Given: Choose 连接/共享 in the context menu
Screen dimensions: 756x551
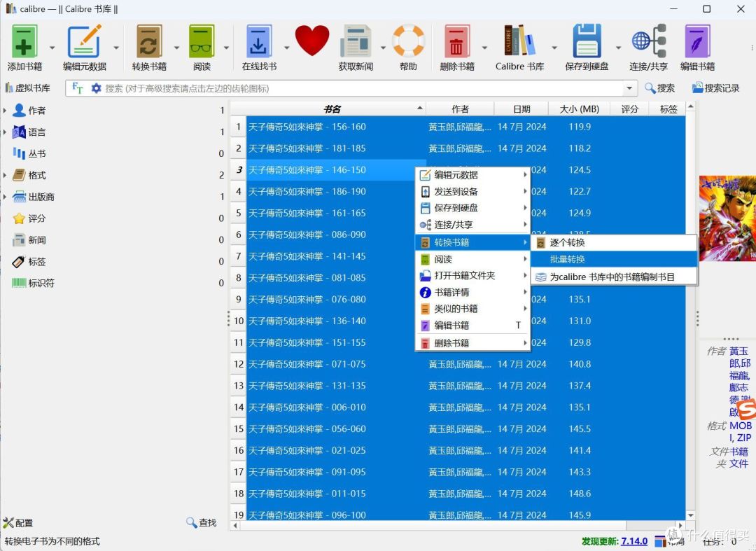Looking at the screenshot, I should (472, 225).
